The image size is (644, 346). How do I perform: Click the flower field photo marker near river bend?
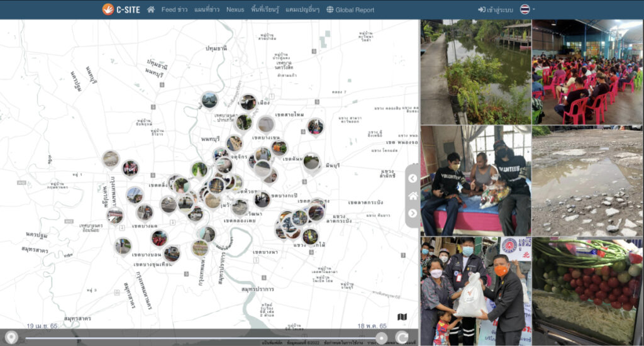click(200, 249)
